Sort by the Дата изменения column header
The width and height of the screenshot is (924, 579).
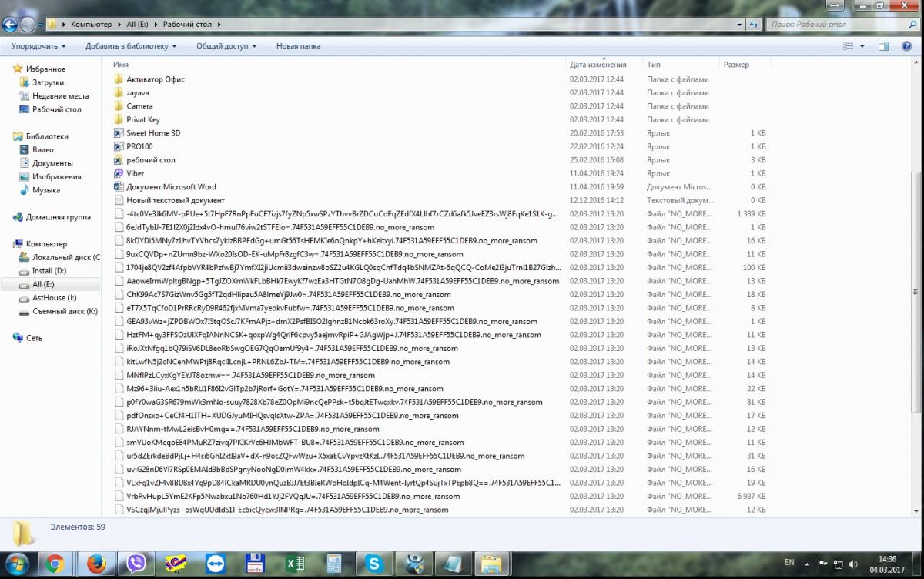(598, 65)
